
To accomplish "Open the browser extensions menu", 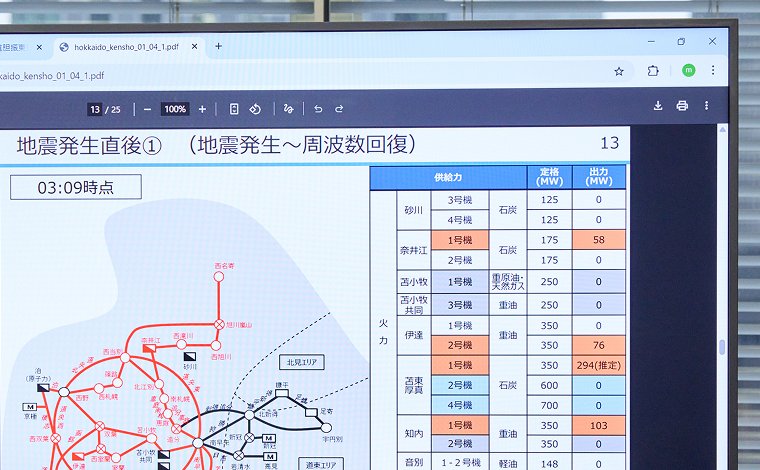I will [x=653, y=71].
